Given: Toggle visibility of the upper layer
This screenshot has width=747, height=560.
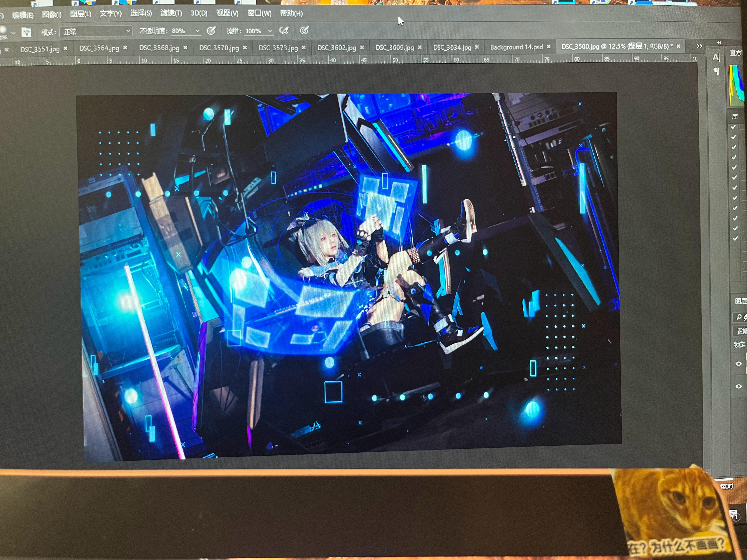Looking at the screenshot, I should click(x=738, y=364).
